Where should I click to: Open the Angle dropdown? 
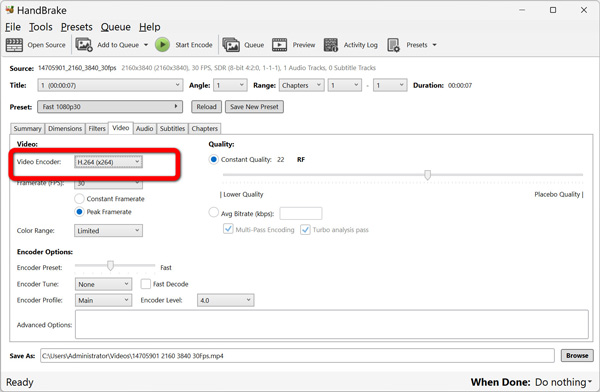point(230,85)
